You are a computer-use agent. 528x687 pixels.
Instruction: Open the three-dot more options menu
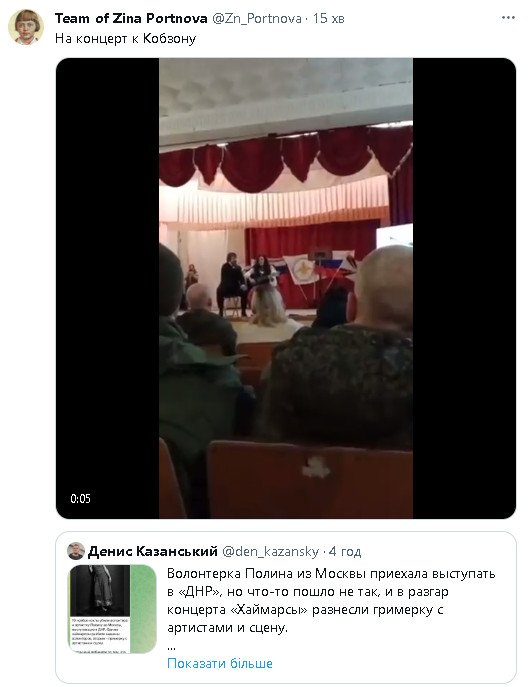tap(508, 18)
